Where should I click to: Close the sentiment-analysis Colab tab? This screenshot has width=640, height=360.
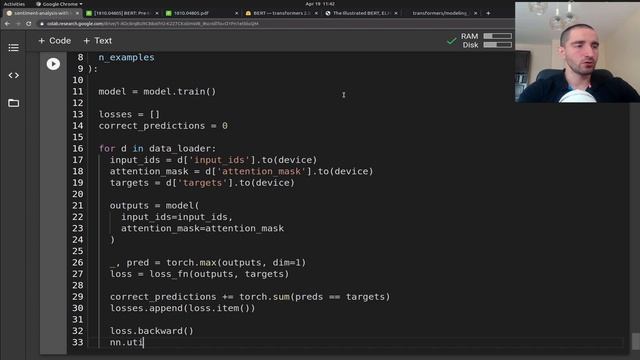(x=77, y=13)
